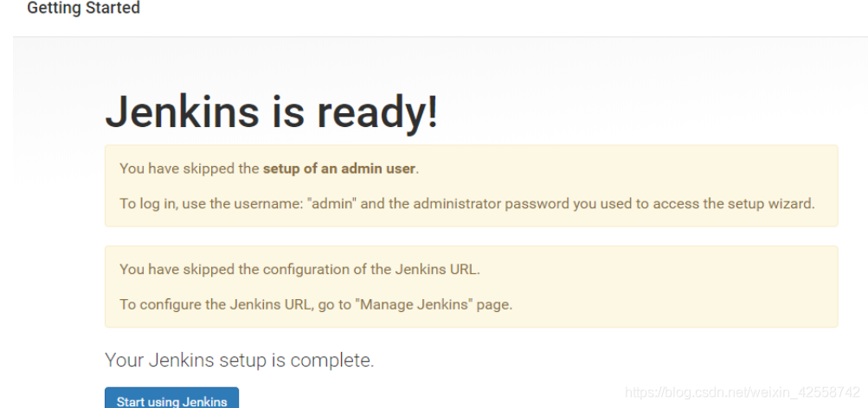Click the bold setup of an admin user text
The height and width of the screenshot is (408, 868).
(339, 169)
